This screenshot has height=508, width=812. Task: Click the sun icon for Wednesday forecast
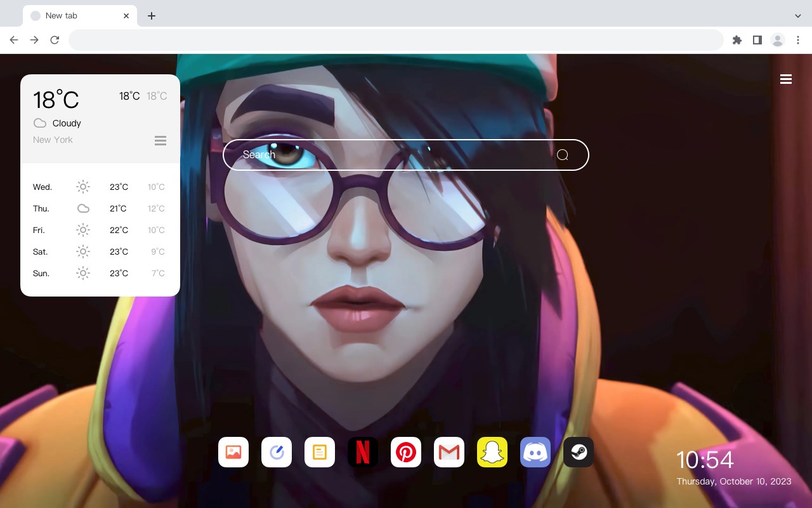click(x=83, y=187)
